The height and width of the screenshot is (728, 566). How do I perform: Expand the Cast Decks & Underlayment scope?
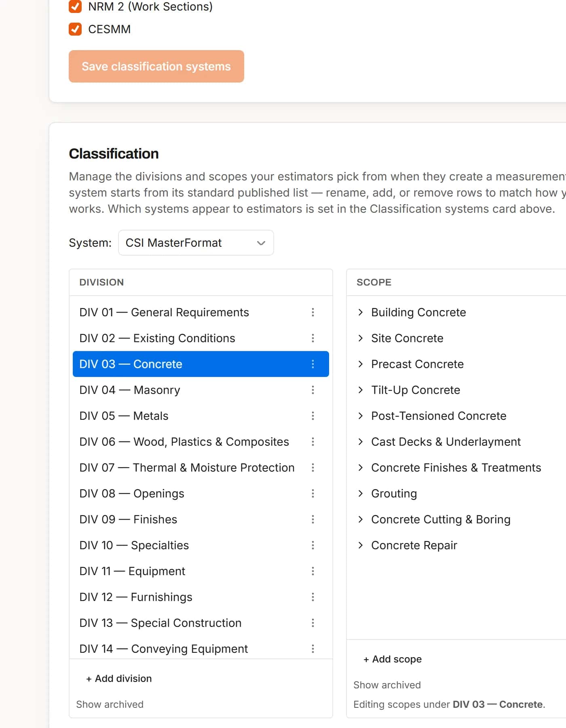tap(360, 442)
